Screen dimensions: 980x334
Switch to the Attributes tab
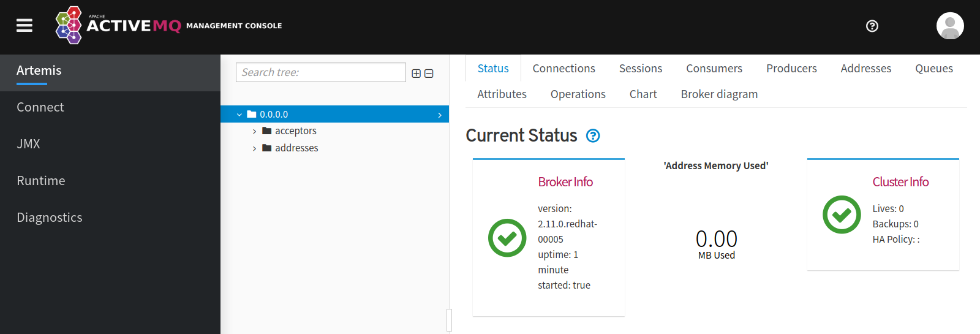tap(502, 94)
